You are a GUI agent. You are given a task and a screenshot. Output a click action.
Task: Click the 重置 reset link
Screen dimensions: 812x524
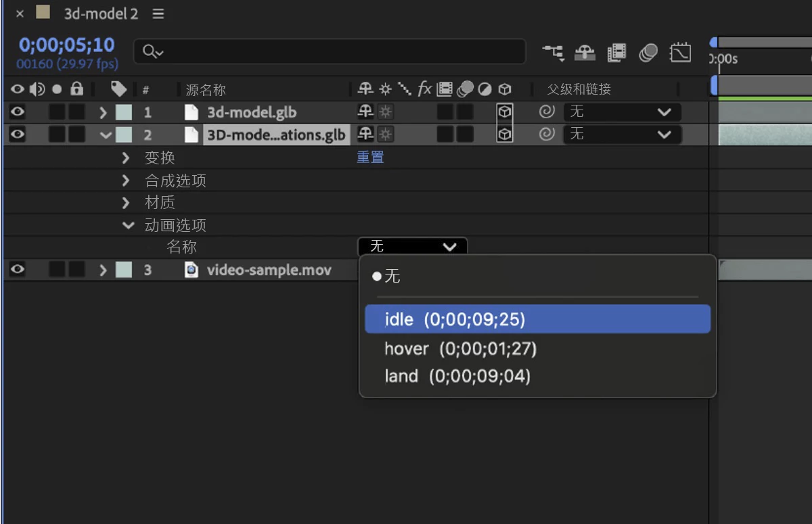(370, 158)
